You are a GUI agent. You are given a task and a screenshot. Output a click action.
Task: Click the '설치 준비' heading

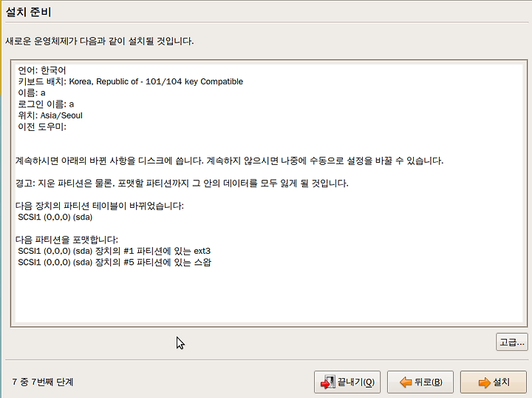(29, 13)
